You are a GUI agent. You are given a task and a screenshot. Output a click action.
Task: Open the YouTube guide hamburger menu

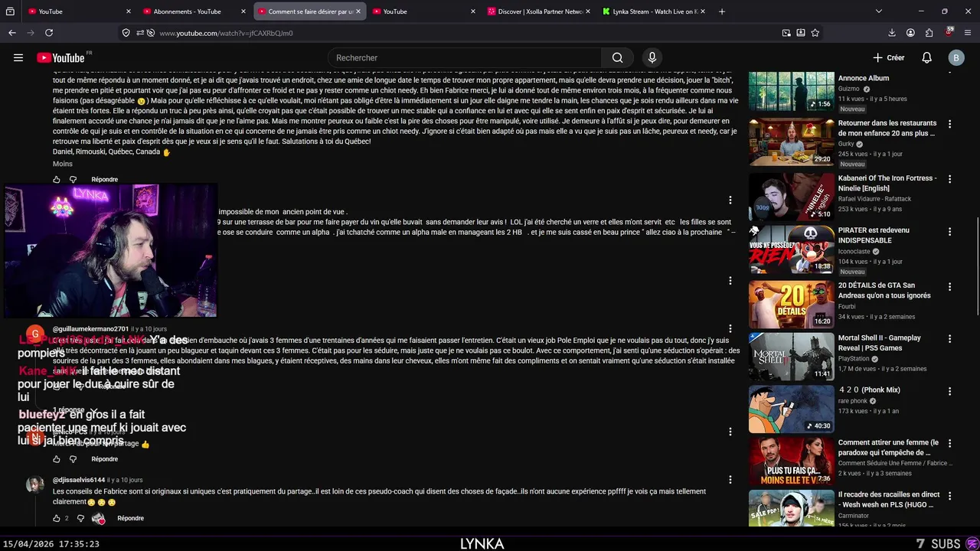[x=18, y=57]
